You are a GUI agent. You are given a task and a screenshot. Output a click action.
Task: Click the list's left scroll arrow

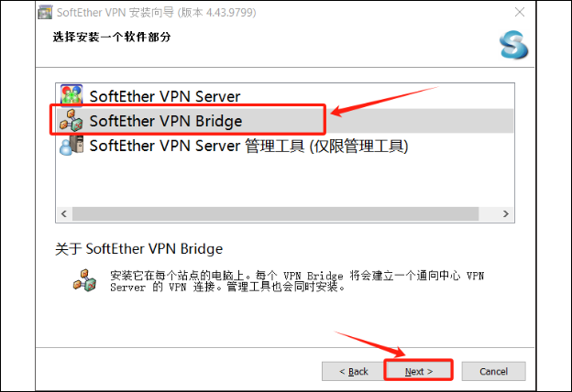coord(64,213)
